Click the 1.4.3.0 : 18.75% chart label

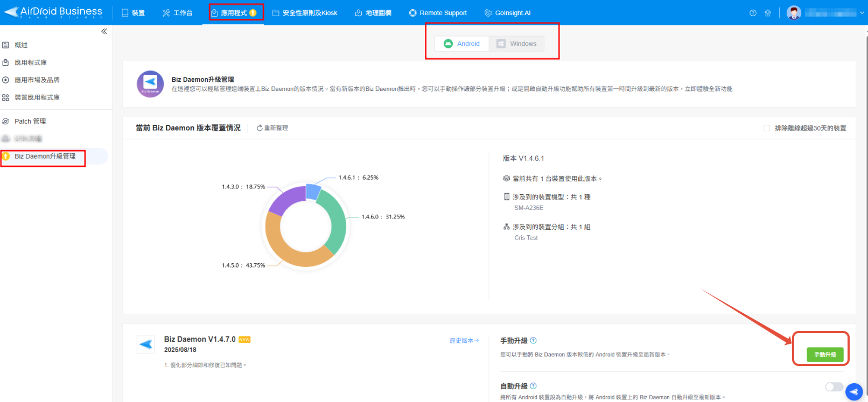pos(243,187)
